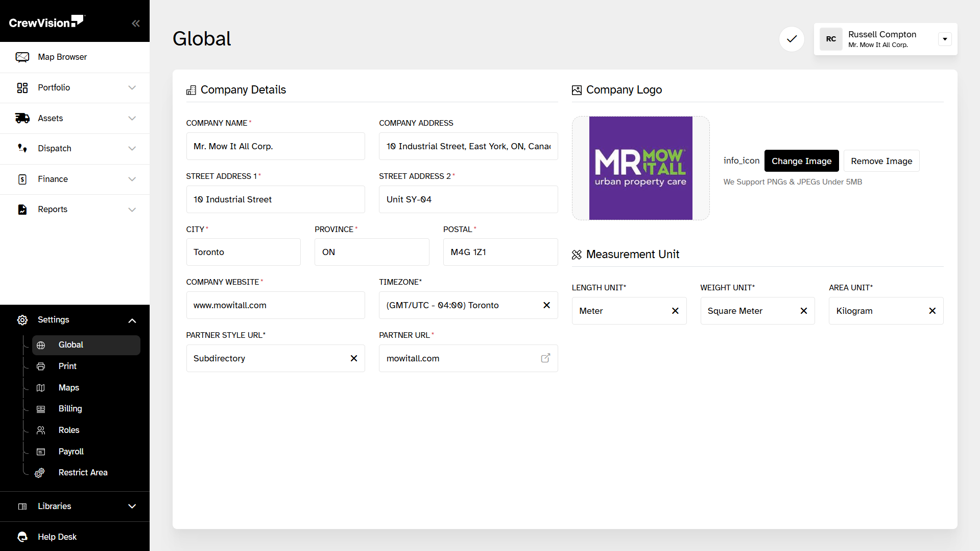Clear the Length Unit Meter value
Viewport: 980px width, 551px height.
point(675,311)
